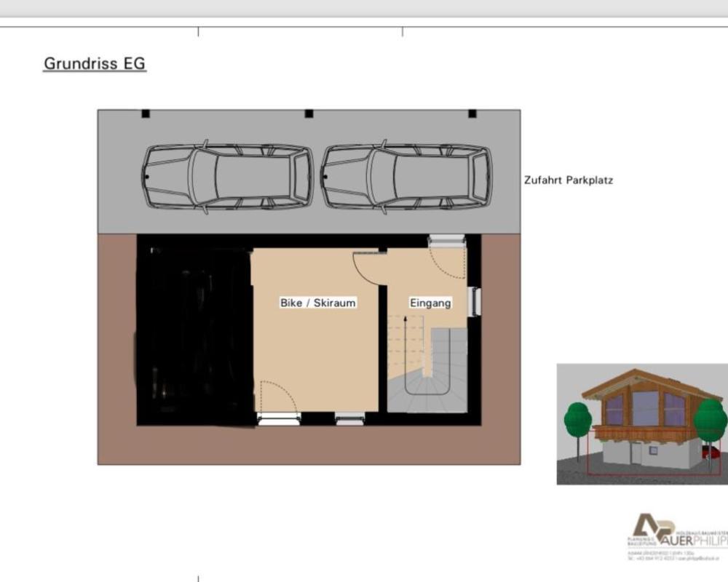This screenshot has height=582, width=728.
Task: Select the 'Eingang' room label
Action: [x=430, y=303]
